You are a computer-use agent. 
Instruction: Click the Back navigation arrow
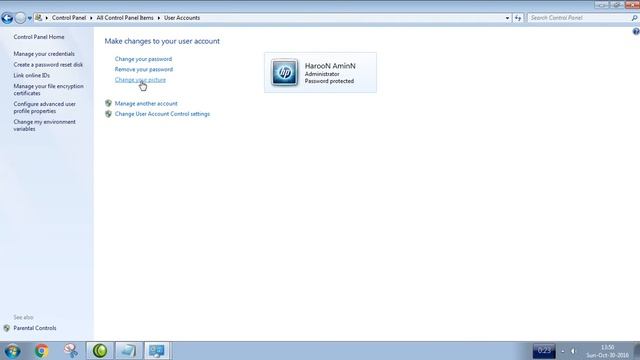pos(7,18)
